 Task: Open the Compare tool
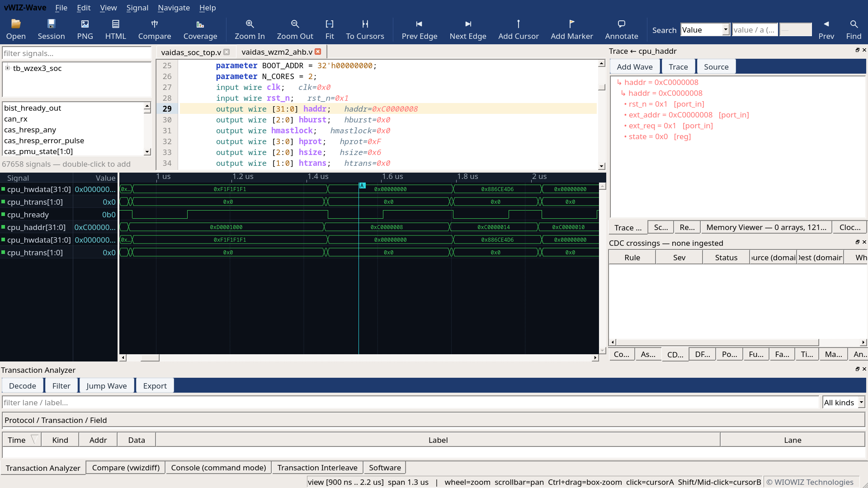click(155, 29)
